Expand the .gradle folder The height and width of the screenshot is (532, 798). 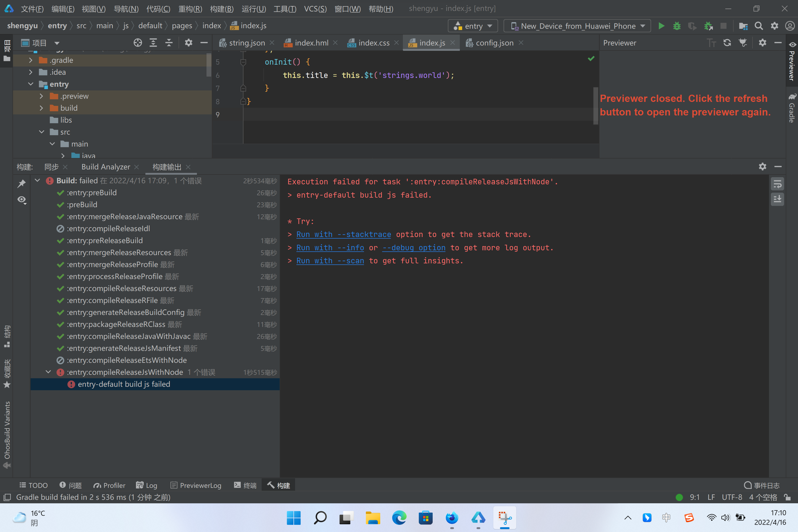[31, 60]
